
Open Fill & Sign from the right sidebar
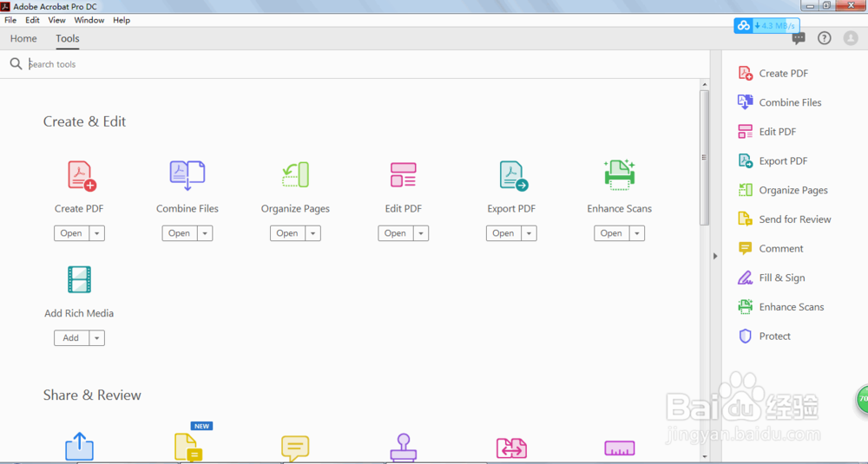[772, 278]
